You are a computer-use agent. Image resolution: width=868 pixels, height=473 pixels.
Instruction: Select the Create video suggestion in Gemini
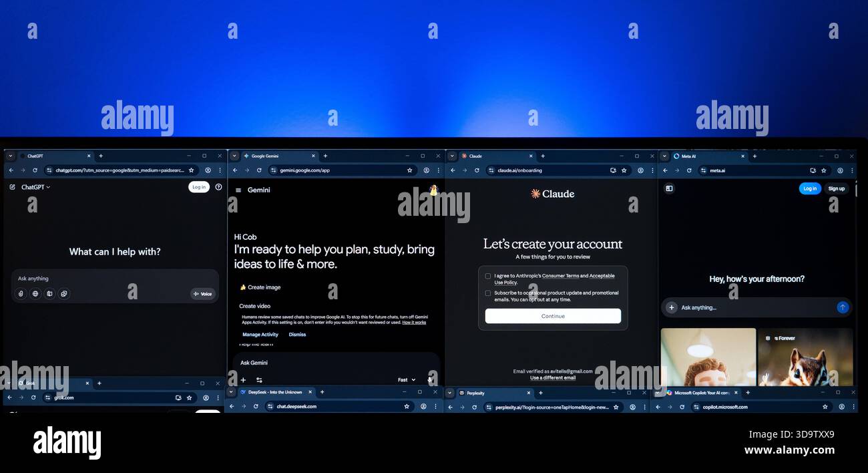coord(255,306)
